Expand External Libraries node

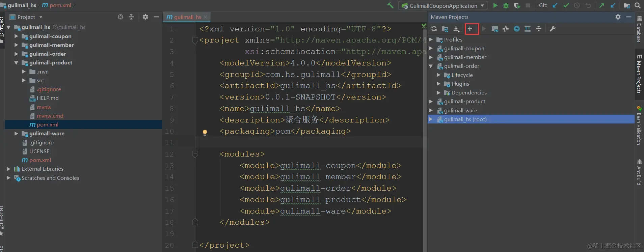click(9, 169)
